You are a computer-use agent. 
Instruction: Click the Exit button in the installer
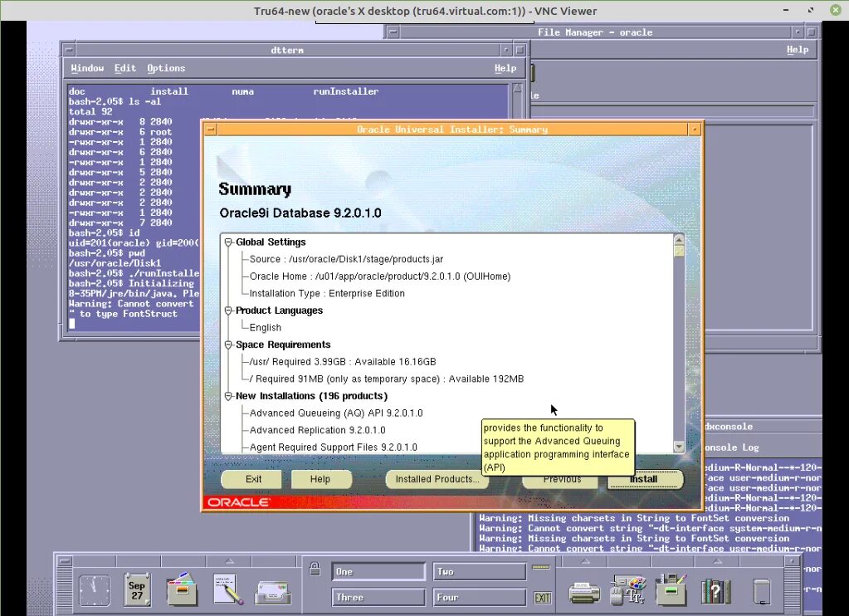253,479
